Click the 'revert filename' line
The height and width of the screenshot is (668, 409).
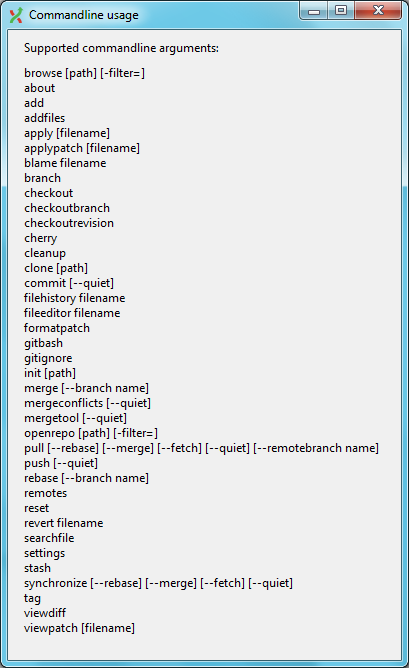coord(63,523)
